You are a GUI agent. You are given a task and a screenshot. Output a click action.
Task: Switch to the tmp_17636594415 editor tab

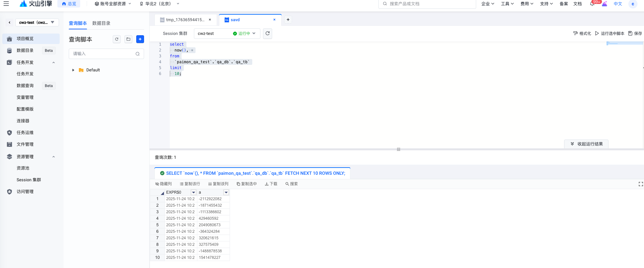185,20
